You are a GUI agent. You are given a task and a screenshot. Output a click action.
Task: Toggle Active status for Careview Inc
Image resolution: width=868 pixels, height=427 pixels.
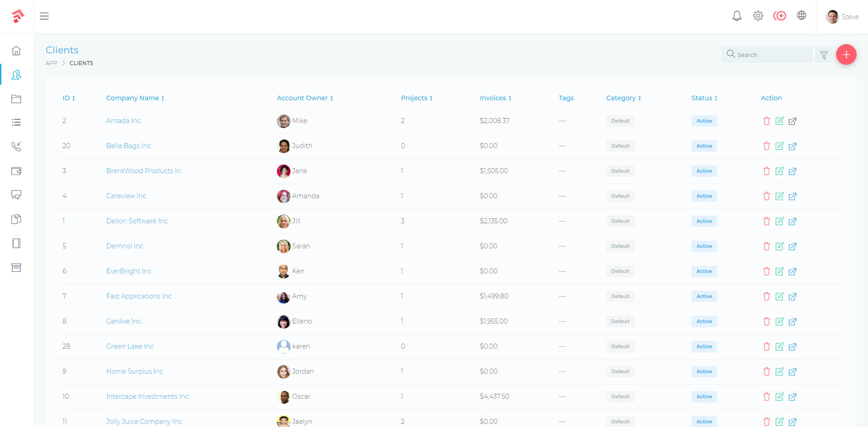[x=704, y=196]
